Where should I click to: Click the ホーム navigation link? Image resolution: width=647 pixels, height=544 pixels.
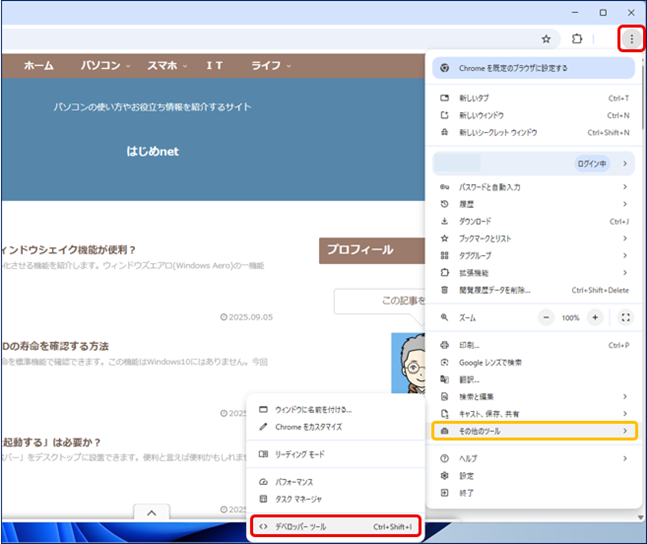pos(39,65)
